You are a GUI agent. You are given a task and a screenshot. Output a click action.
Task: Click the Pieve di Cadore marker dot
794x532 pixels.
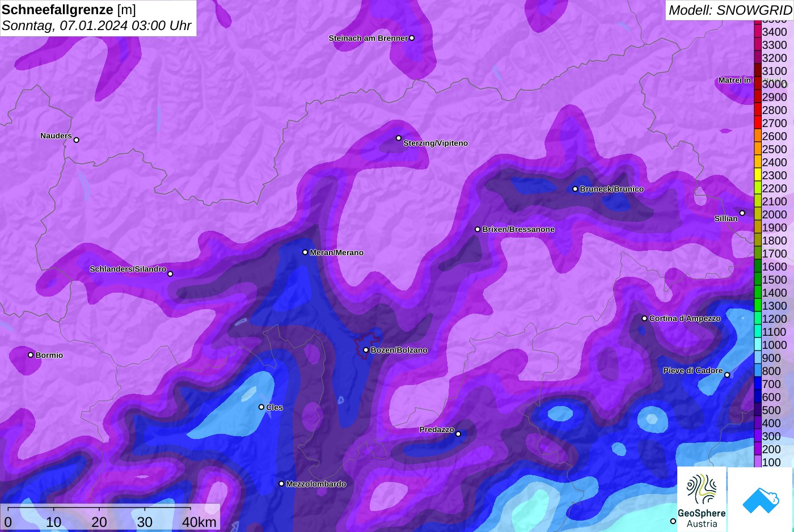727,375
